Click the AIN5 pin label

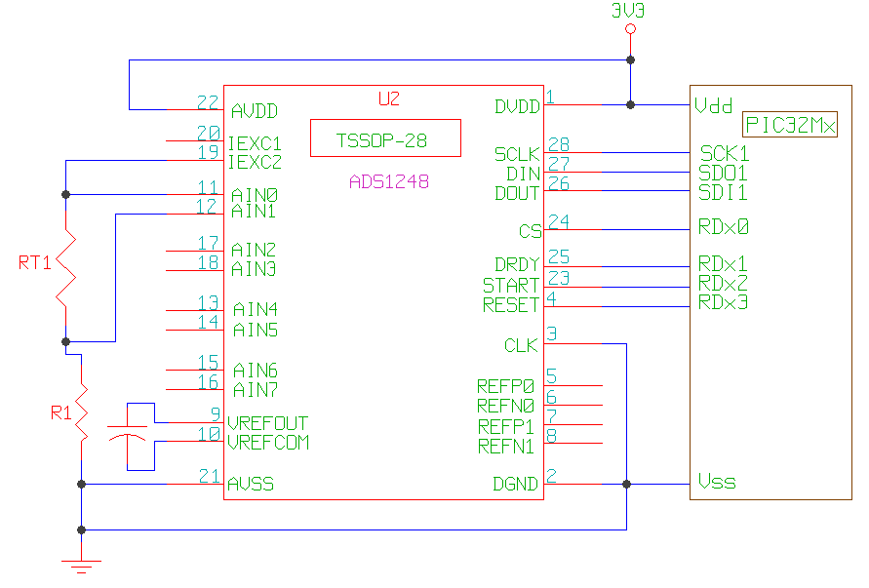tap(256, 331)
